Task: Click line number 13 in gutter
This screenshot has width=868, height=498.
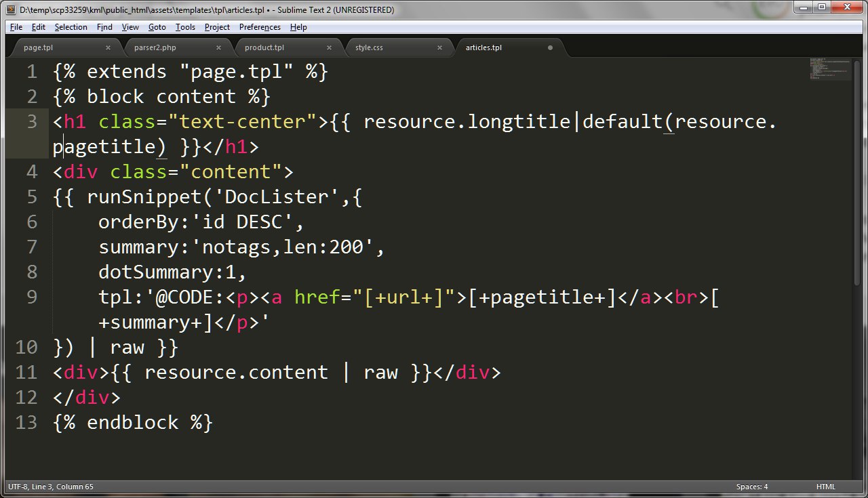Action: 26,423
